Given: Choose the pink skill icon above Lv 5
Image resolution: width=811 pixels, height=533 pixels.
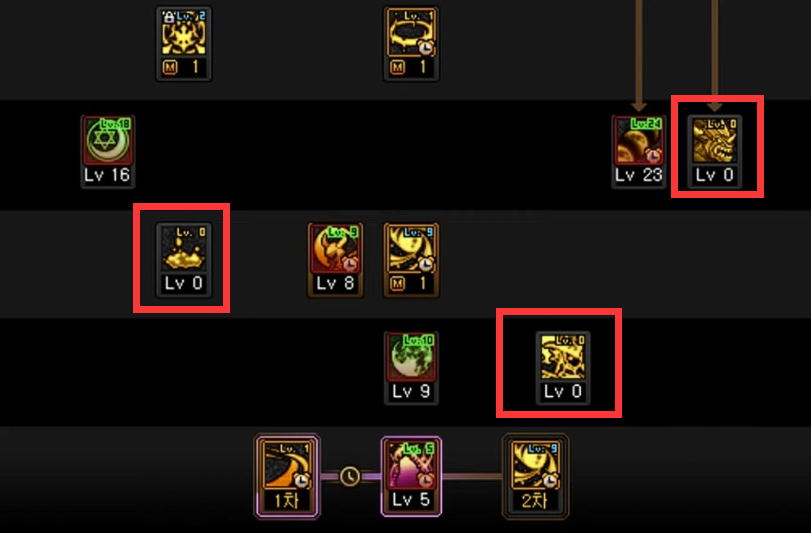Looking at the screenshot, I should [x=411, y=465].
